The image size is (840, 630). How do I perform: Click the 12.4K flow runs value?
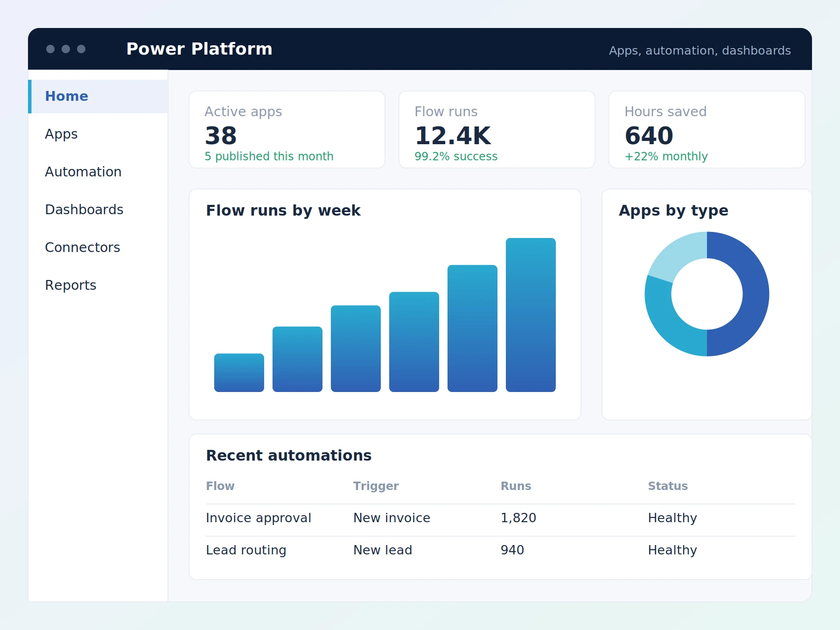[453, 136]
